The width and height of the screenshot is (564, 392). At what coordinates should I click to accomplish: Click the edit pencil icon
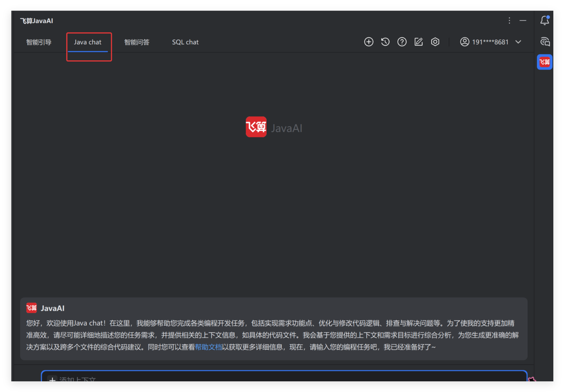(419, 42)
